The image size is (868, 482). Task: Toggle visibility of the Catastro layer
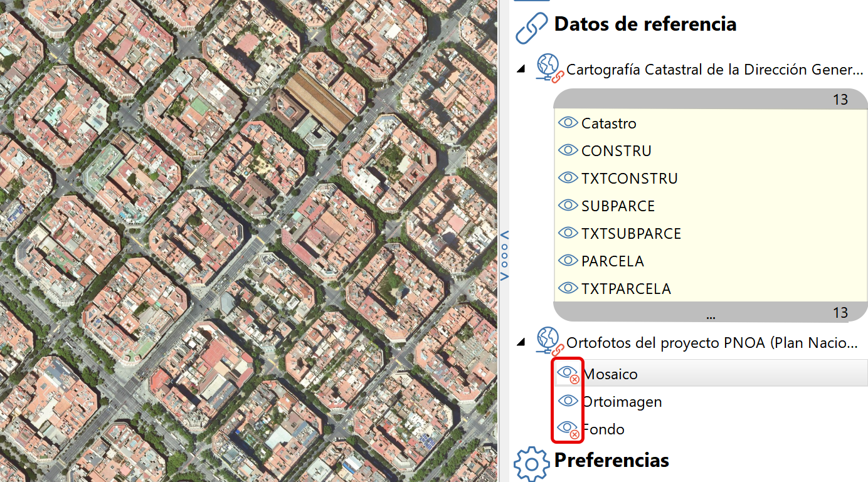568,123
